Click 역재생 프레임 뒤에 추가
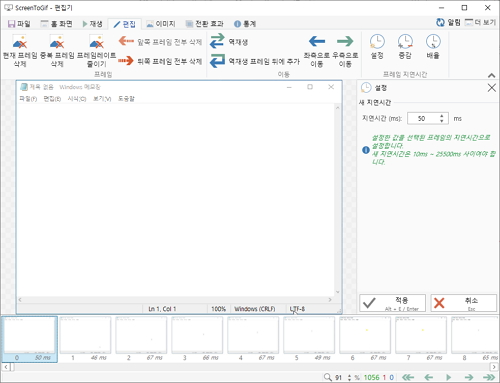The height and width of the screenshot is (383, 500). tap(255, 61)
